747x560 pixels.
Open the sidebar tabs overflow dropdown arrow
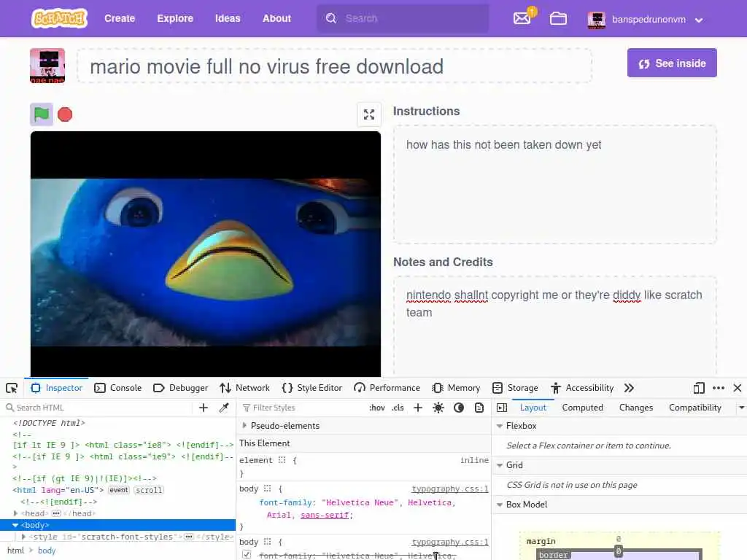[x=741, y=408]
